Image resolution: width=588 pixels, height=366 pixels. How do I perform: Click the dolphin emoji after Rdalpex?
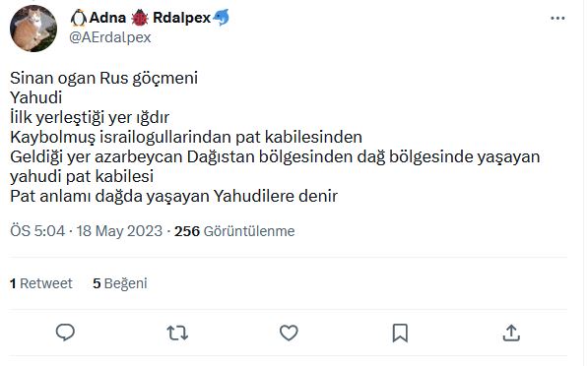coord(221,18)
